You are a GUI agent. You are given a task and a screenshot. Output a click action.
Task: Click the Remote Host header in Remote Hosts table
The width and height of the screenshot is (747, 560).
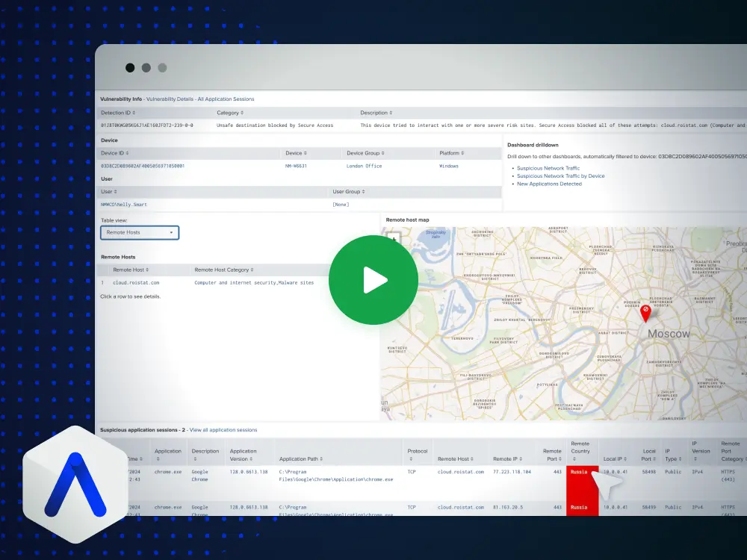pos(131,270)
